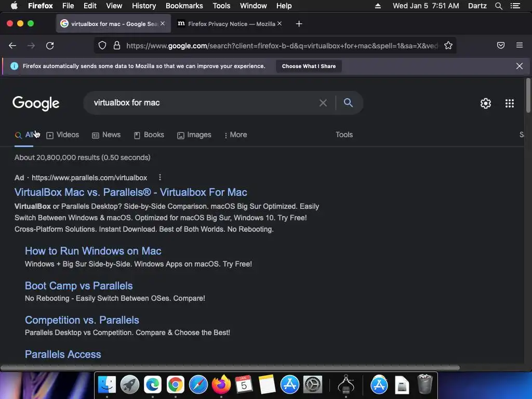Open the Pocket save icon

(x=500, y=45)
